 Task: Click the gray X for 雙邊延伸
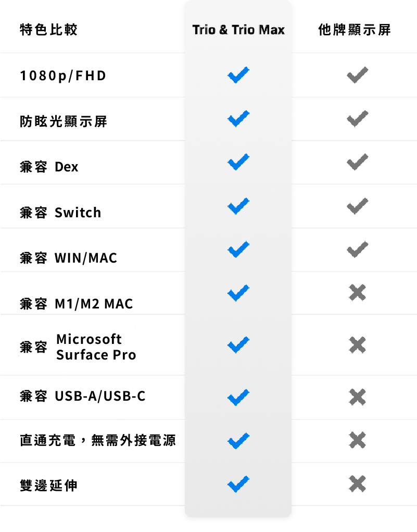pos(357,485)
